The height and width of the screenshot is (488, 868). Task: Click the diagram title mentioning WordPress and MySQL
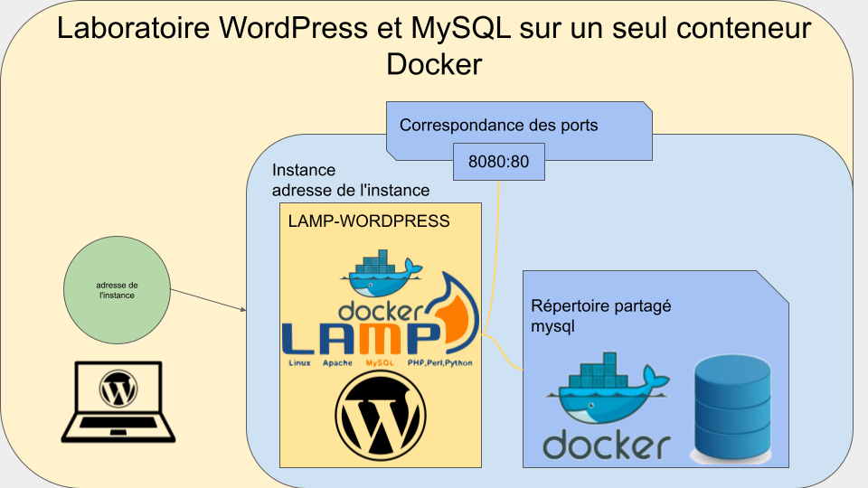coord(434,46)
